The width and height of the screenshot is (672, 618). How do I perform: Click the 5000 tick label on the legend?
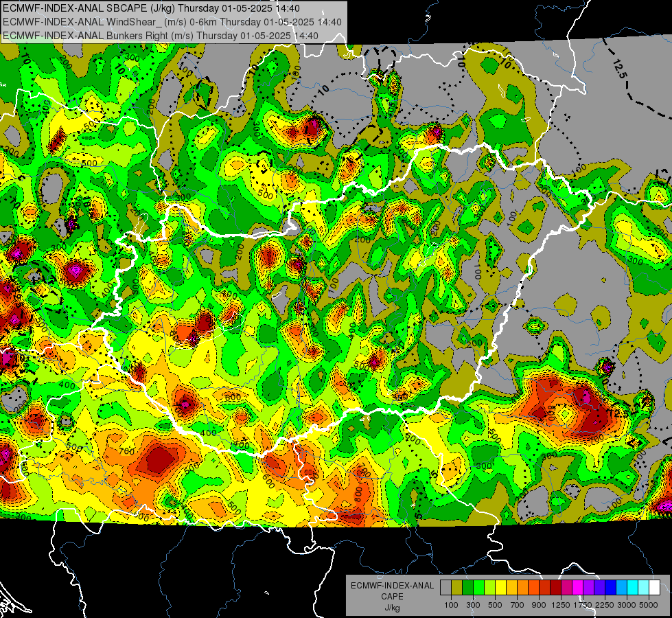click(649, 605)
